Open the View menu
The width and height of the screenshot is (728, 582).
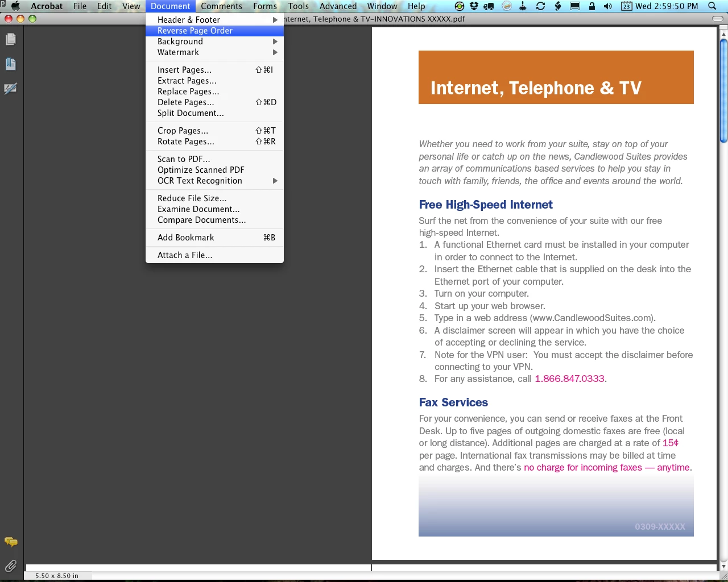click(x=131, y=6)
